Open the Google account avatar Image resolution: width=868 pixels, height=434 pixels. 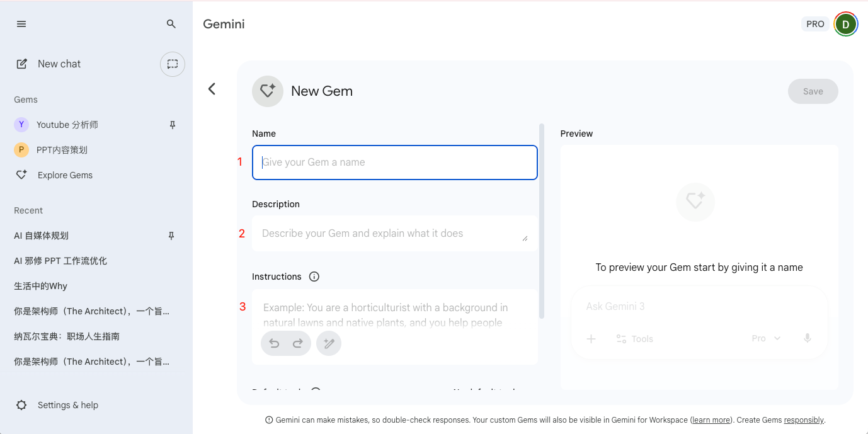(845, 24)
